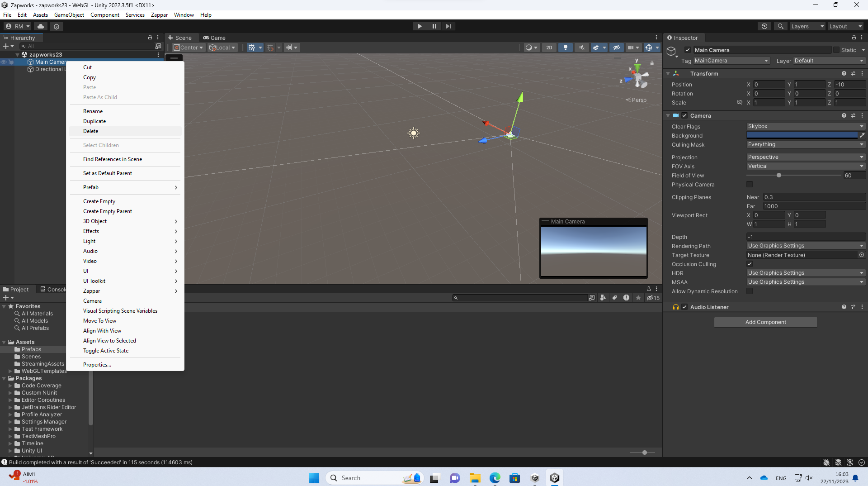
Task: Open the FOV Axis Vertical dropdown
Action: coord(806,166)
